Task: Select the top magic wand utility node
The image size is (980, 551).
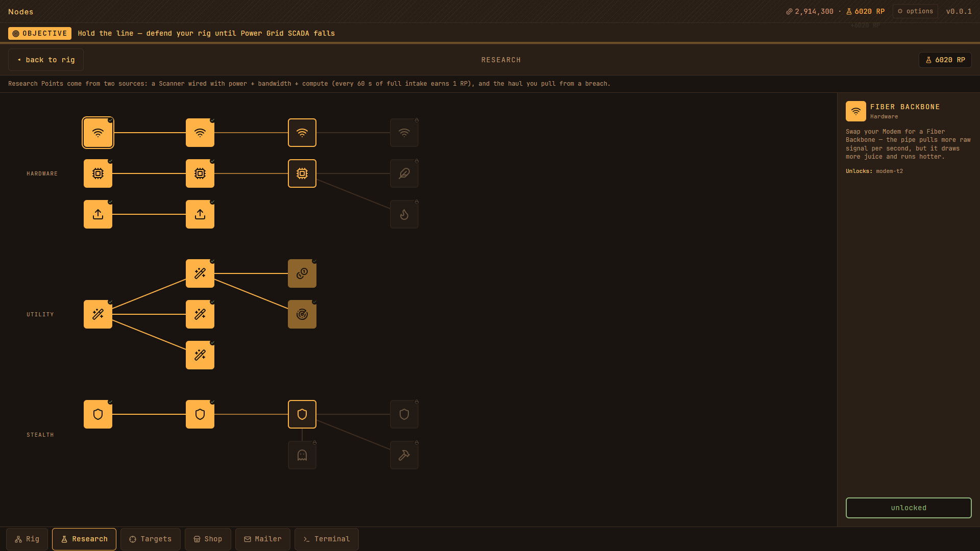Action: (x=200, y=273)
